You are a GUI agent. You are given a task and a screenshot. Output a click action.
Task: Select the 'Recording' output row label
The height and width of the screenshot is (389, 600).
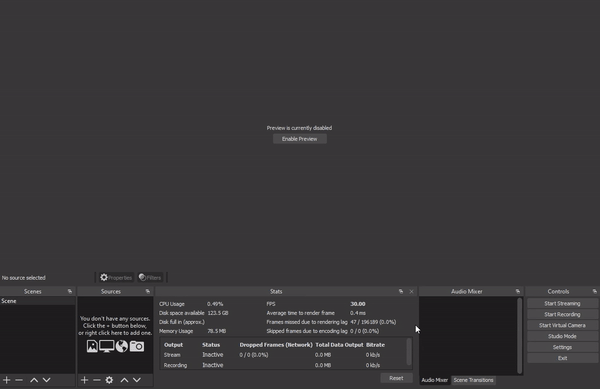coord(175,365)
